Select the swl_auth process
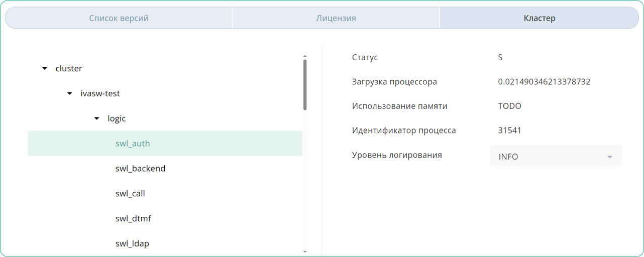The width and height of the screenshot is (644, 257). [x=133, y=144]
